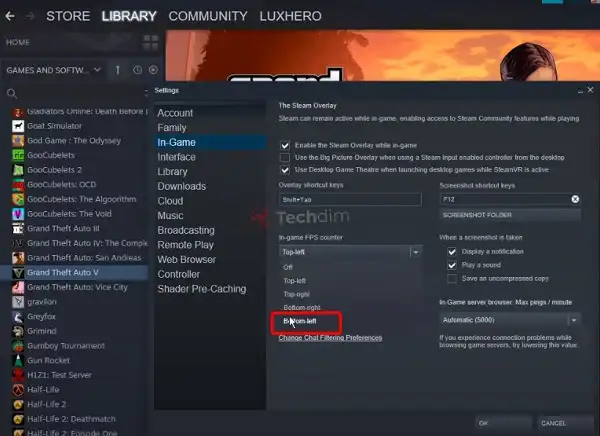Screen dimensions: 600x436
Task: Click the Half-Life 2 game icon
Action: click(x=18, y=404)
